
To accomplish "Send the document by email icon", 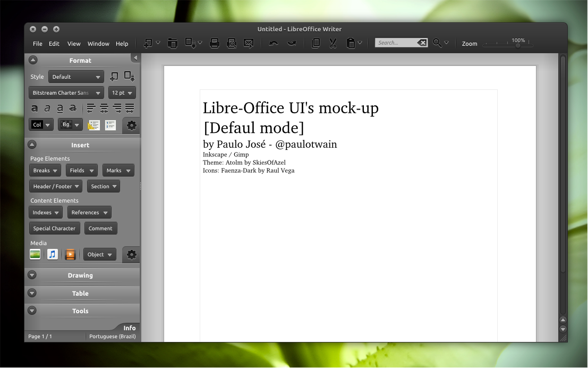I will click(x=249, y=43).
